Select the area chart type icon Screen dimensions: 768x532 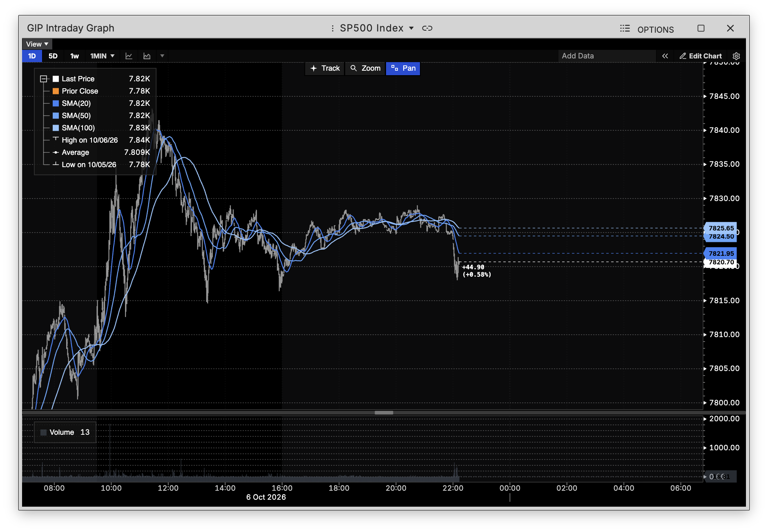(147, 56)
